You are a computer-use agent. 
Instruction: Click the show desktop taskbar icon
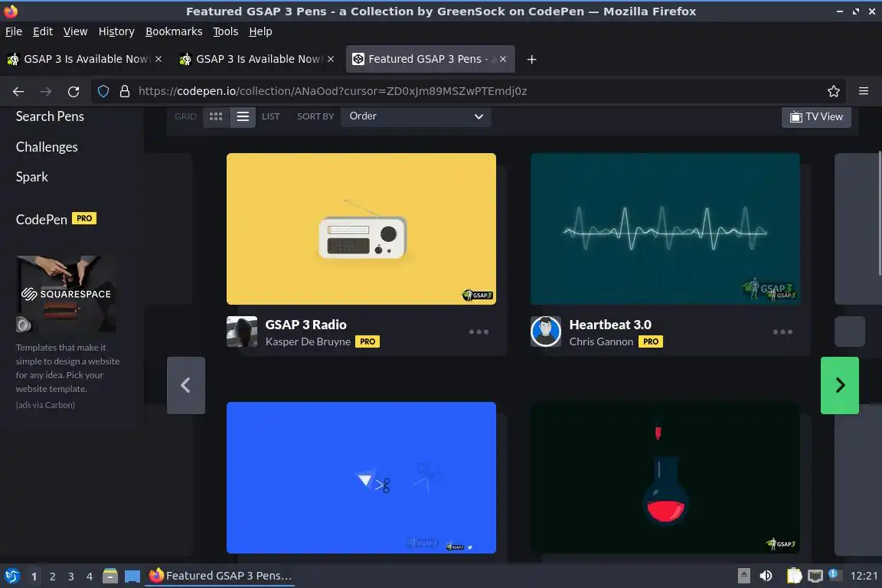(132, 576)
